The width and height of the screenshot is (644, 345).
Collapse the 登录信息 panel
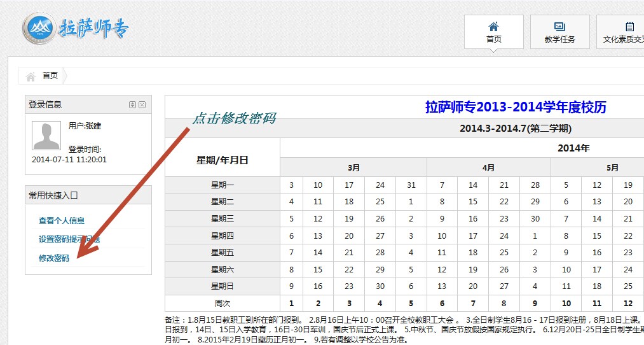132,105
